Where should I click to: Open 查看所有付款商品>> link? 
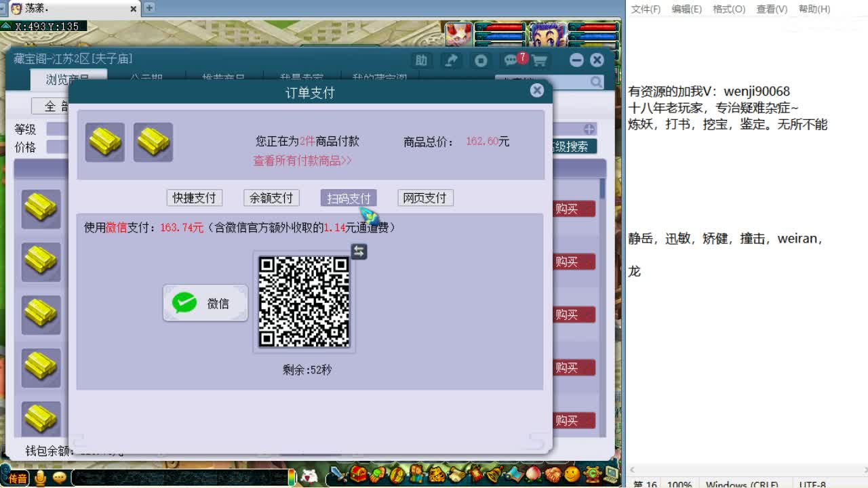pyautogui.click(x=302, y=161)
